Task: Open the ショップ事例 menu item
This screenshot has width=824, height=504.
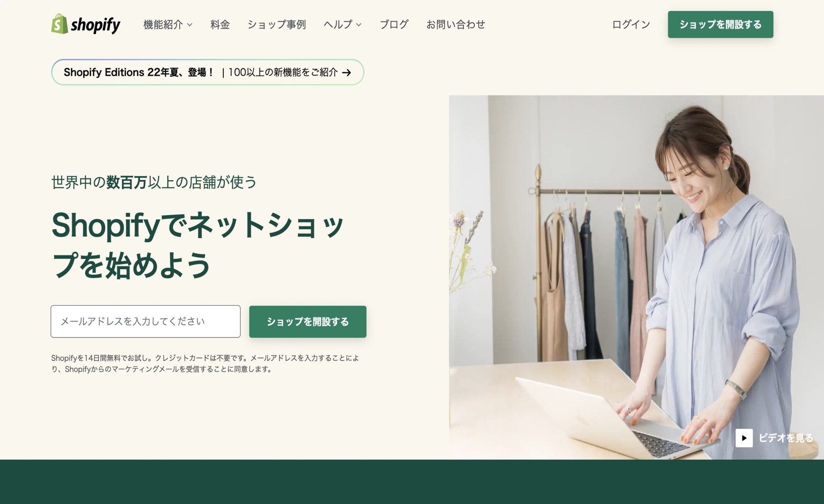Action: click(x=277, y=25)
